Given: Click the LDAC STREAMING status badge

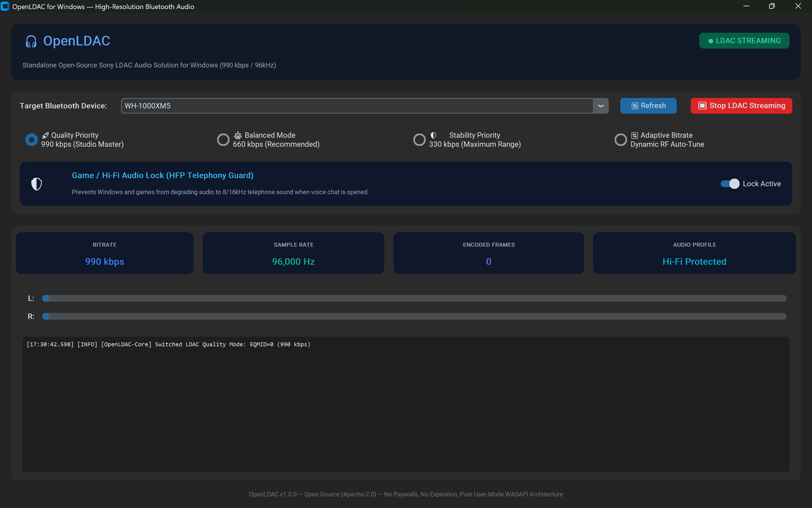Looking at the screenshot, I should point(744,41).
